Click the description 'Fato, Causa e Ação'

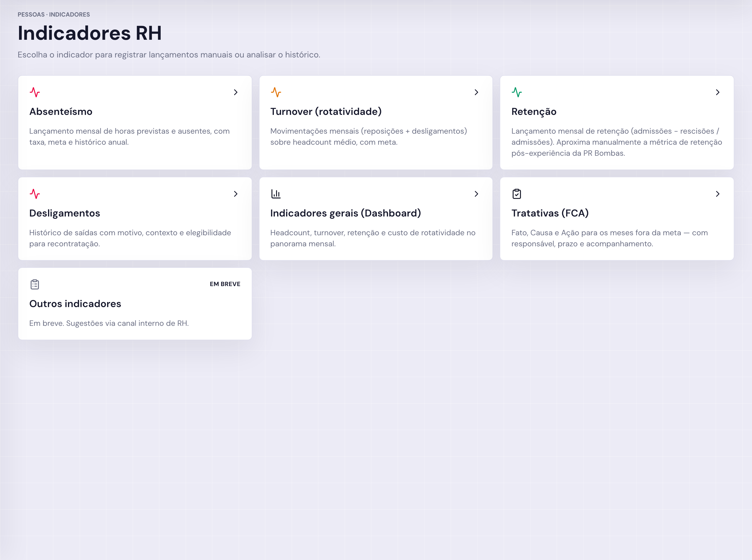610,238
